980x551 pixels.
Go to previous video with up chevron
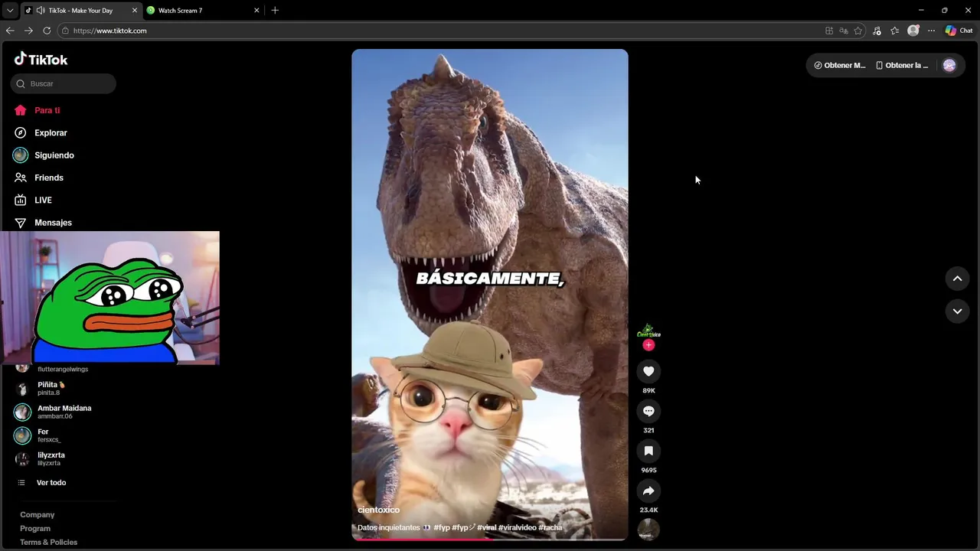coord(957,279)
